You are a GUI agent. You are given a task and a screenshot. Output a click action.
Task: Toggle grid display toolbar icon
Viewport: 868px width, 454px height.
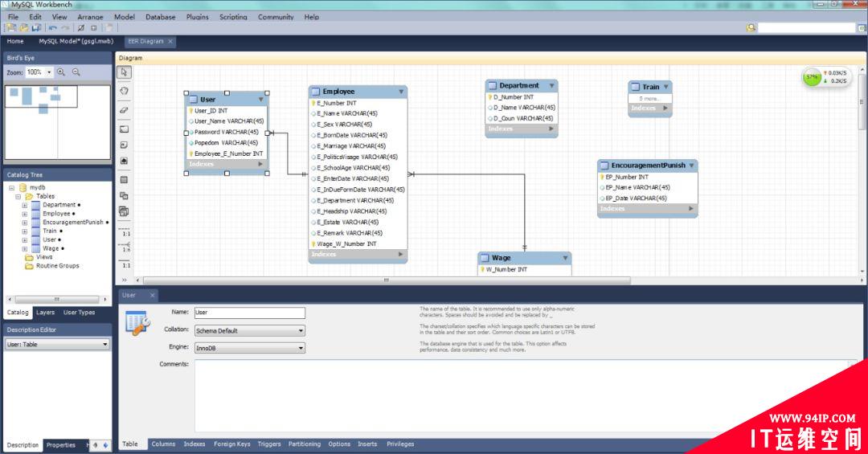click(x=81, y=27)
